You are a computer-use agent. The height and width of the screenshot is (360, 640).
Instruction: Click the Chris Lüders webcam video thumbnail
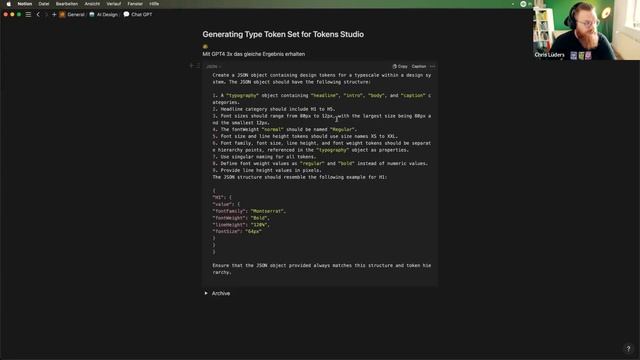[x=587, y=30]
